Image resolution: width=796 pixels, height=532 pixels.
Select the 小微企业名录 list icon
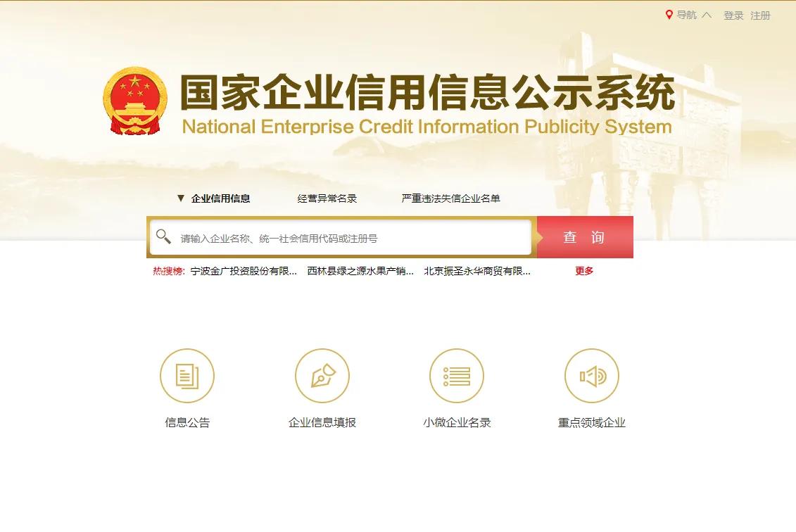(x=457, y=376)
